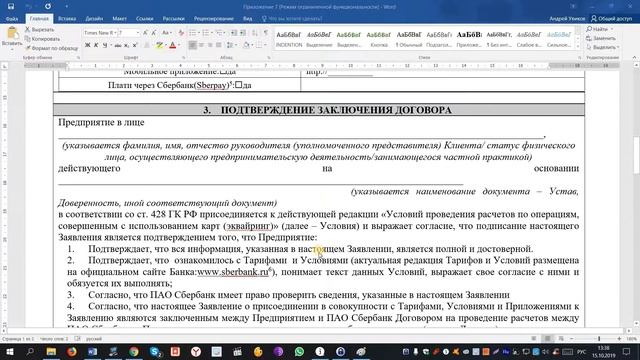Sort paragraphs icon

tap(255, 33)
